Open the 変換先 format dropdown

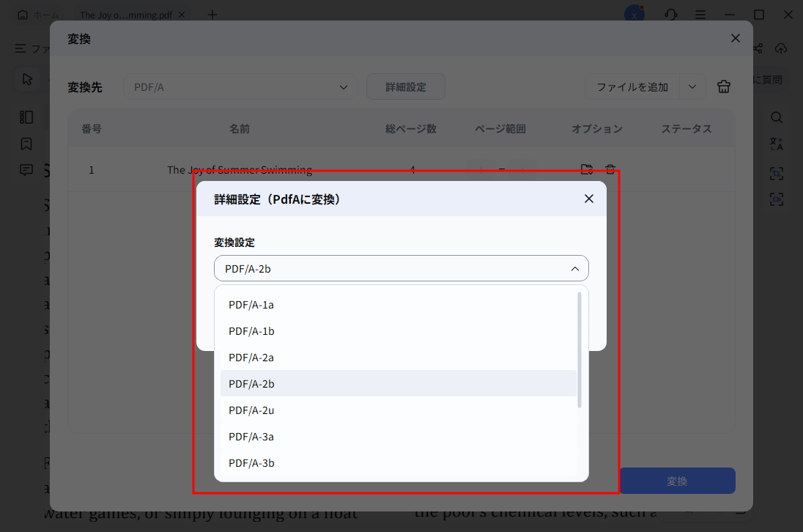pyautogui.click(x=240, y=86)
